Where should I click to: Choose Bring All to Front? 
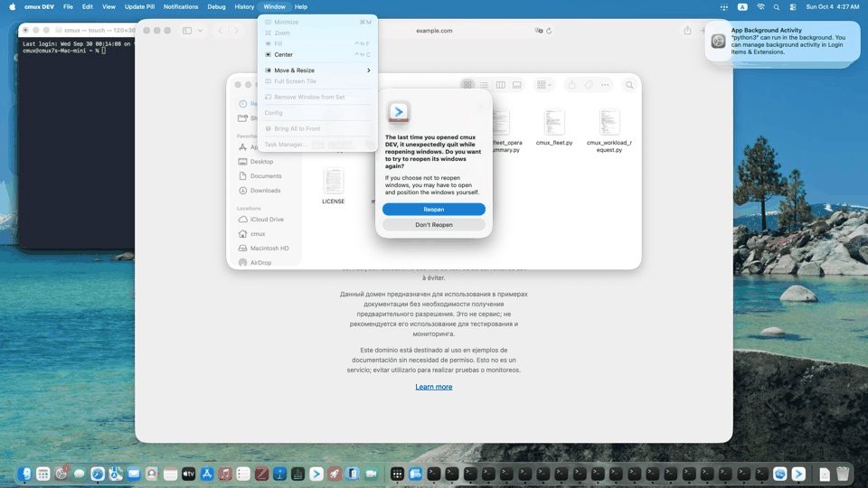[x=317, y=128]
